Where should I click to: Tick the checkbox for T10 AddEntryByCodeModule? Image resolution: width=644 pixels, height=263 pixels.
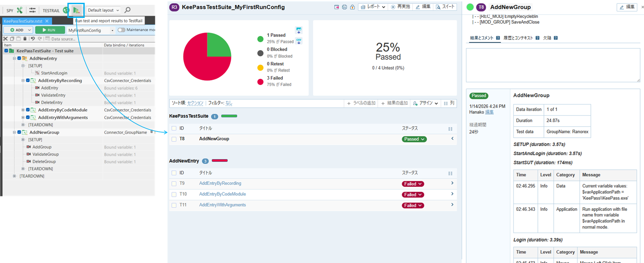coord(174,194)
